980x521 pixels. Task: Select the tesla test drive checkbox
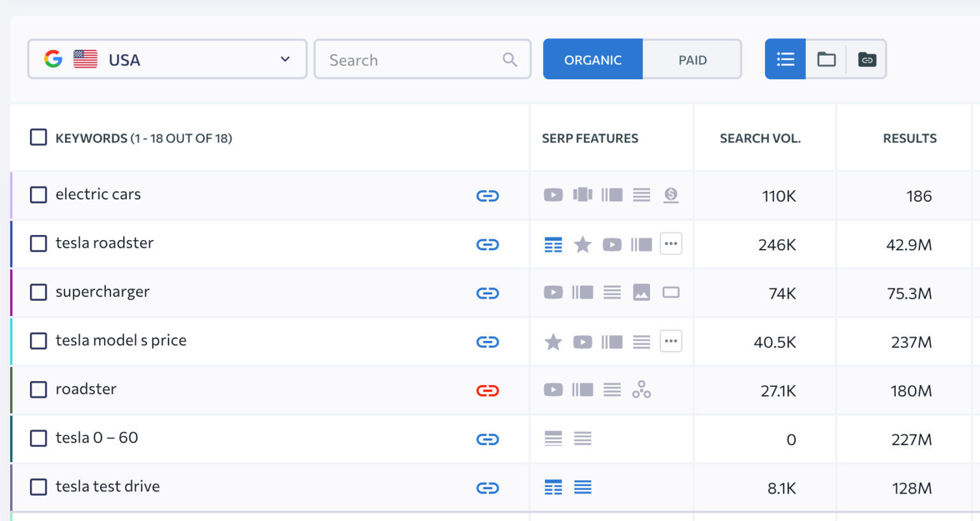click(x=38, y=487)
